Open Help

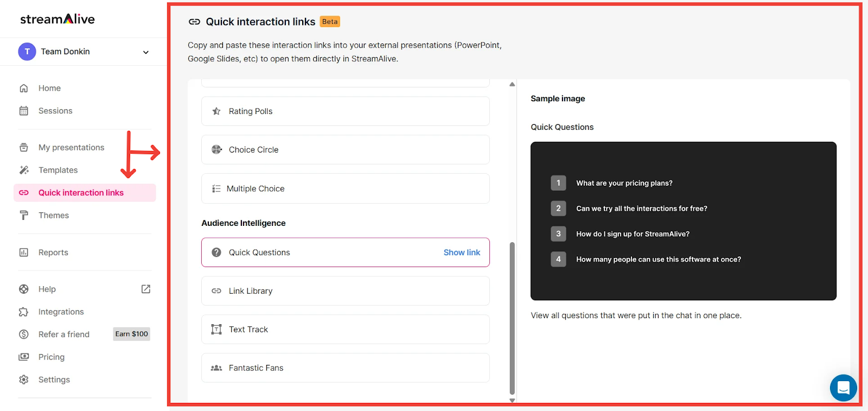[x=47, y=289]
